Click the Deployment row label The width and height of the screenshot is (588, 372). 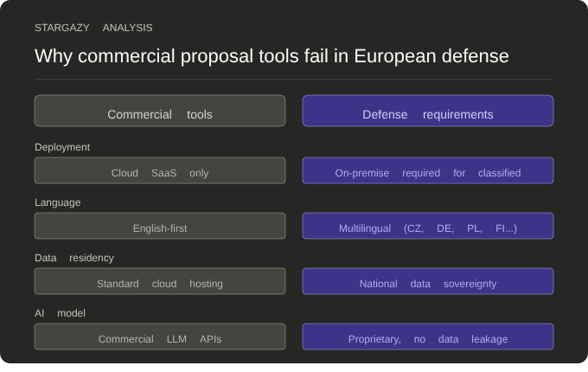[x=62, y=147]
